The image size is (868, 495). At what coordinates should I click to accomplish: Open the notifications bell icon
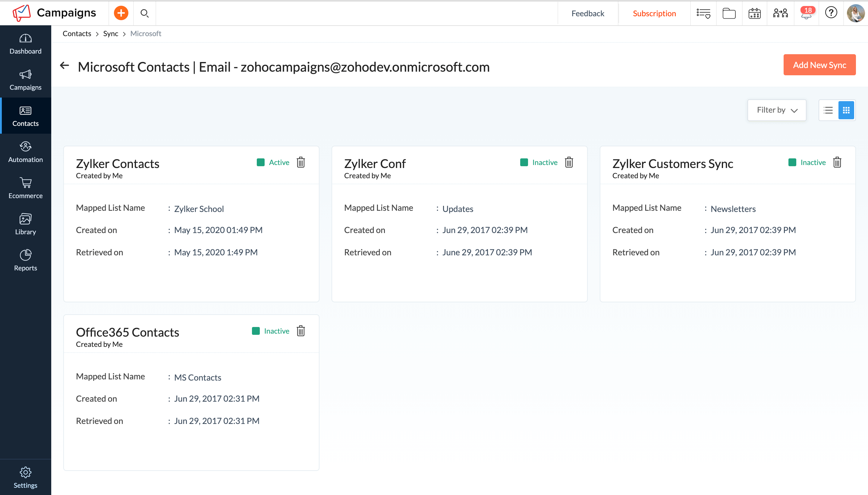(x=806, y=14)
